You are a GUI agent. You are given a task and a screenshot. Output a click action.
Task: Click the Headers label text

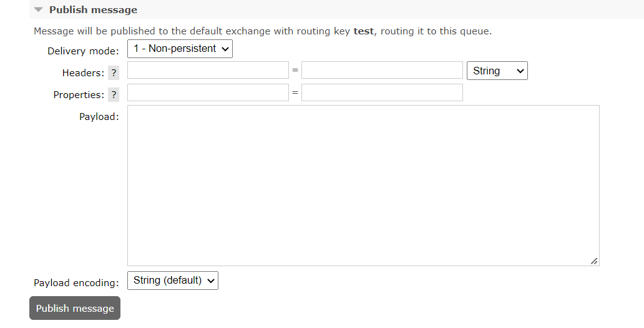(83, 73)
